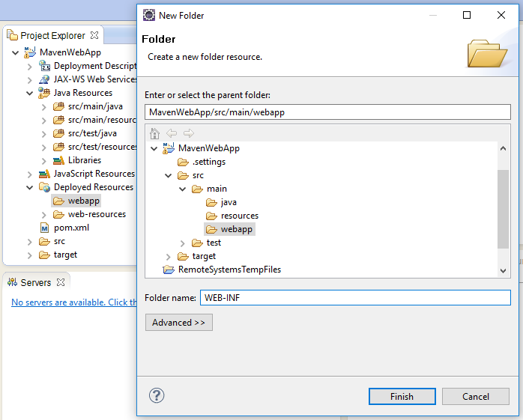This screenshot has height=420, width=523.
Task: Click the Servers view icon
Action: (12, 282)
